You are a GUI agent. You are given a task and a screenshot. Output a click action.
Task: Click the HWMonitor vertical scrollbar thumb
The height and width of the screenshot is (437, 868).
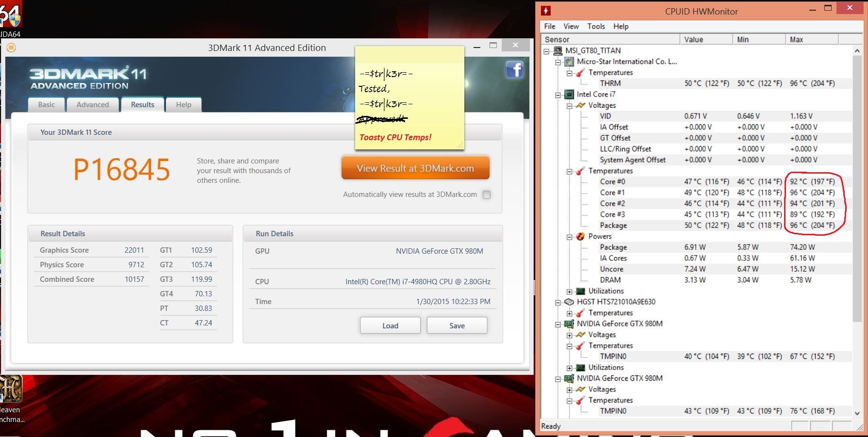coord(857,188)
